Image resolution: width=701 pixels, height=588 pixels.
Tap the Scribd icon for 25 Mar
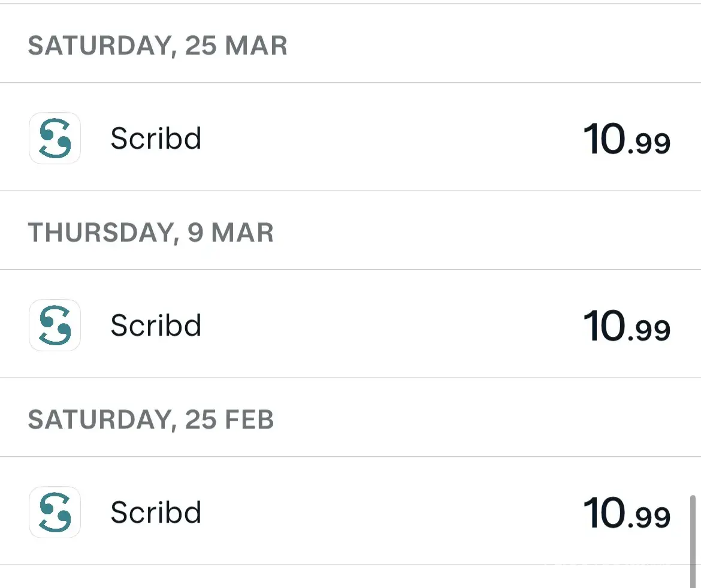[55, 138]
